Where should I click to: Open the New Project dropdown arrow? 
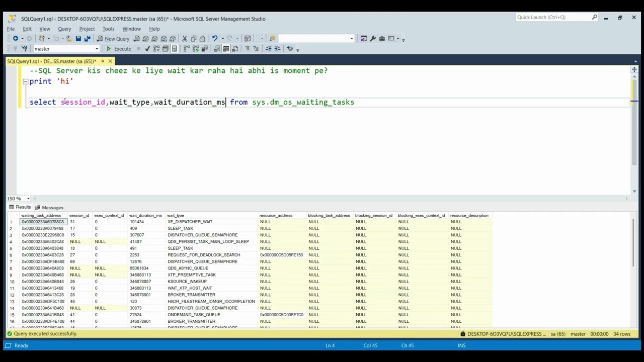click(x=49, y=38)
